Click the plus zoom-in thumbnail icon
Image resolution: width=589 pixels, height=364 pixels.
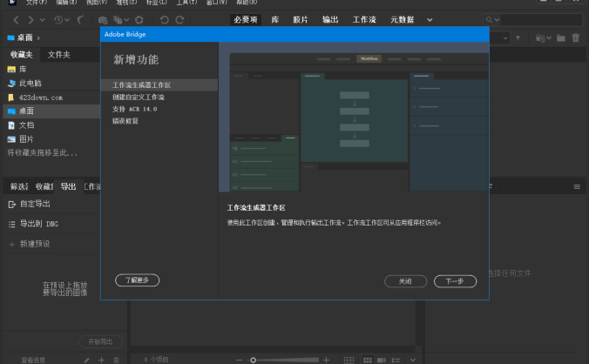coord(326,361)
